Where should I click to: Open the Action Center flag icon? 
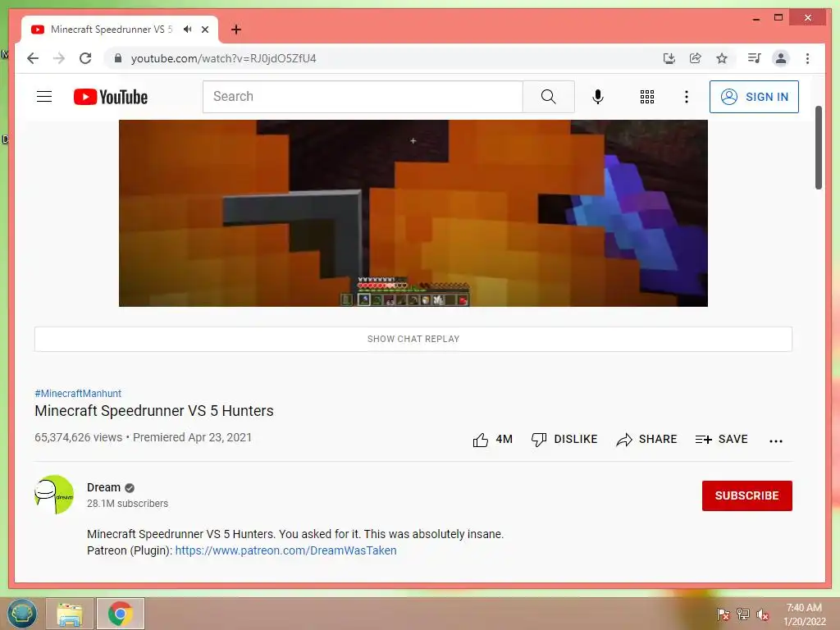(x=723, y=614)
